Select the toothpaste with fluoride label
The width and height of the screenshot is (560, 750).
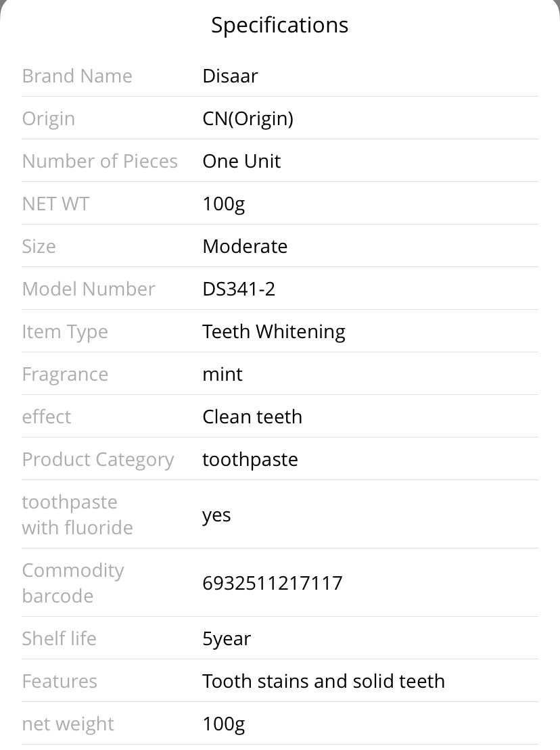point(78,515)
